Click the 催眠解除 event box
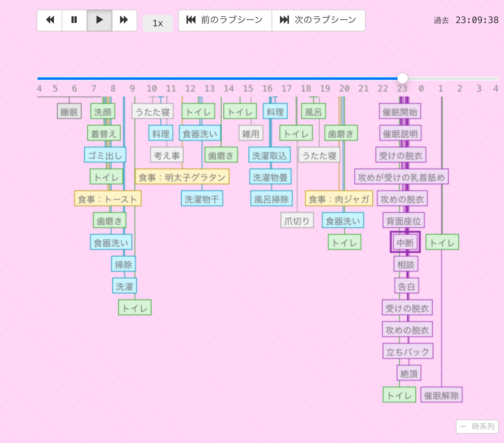This screenshot has width=504, height=443. [441, 395]
